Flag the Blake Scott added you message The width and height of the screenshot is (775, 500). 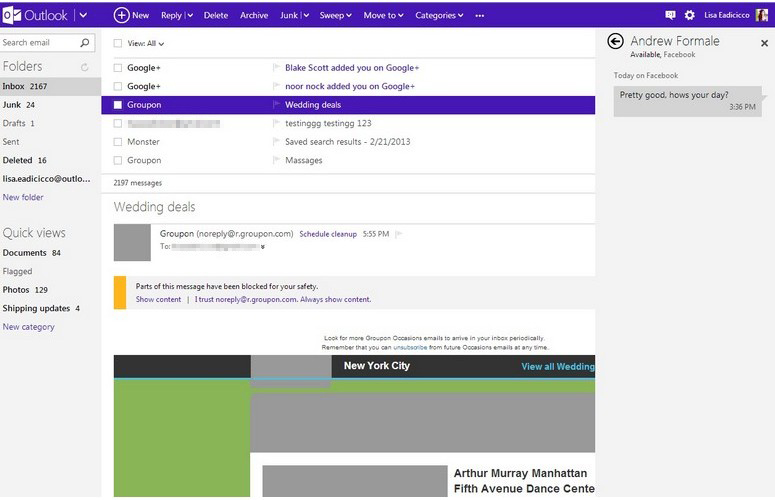click(x=276, y=68)
